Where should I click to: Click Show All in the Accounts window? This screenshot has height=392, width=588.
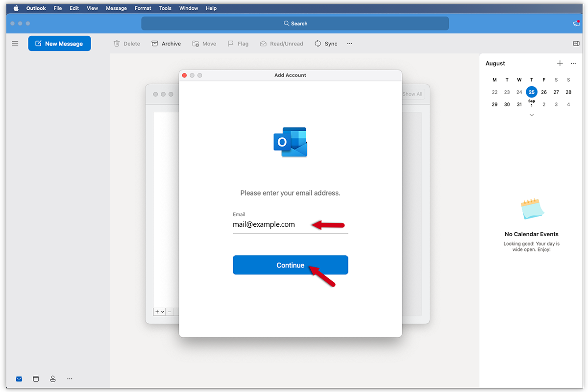point(413,94)
